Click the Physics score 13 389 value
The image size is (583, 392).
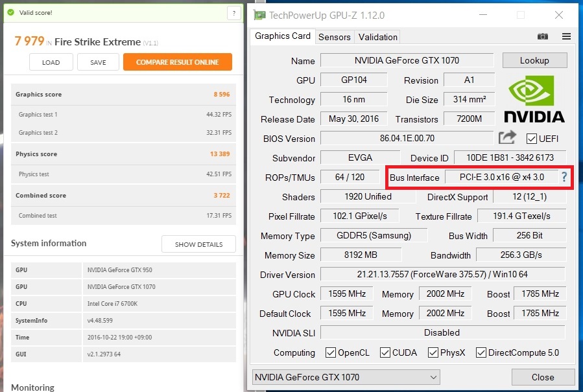pos(220,154)
